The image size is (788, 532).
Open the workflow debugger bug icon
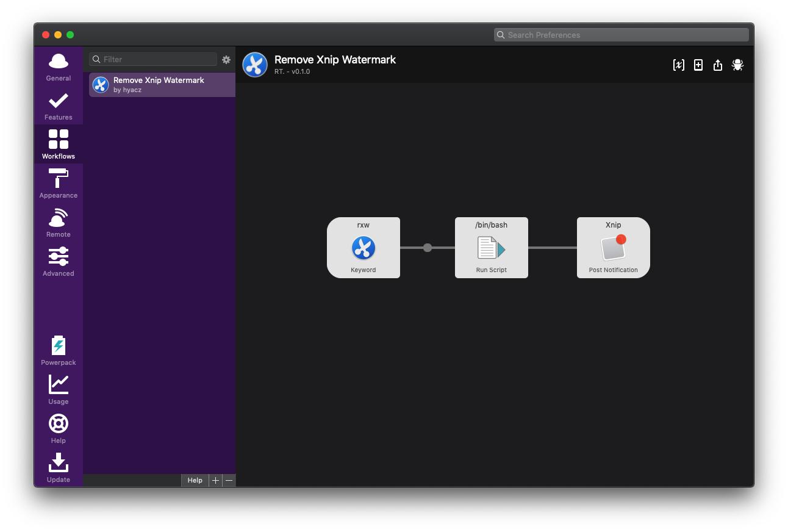[737, 65]
